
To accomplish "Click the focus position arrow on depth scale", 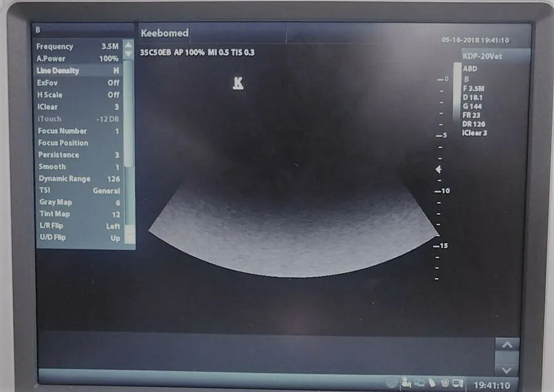I will (x=438, y=169).
